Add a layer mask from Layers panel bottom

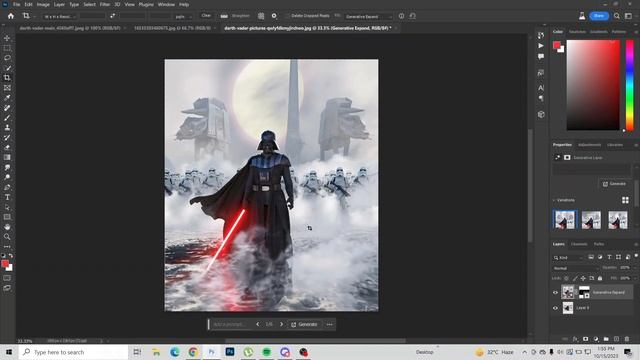586,339
